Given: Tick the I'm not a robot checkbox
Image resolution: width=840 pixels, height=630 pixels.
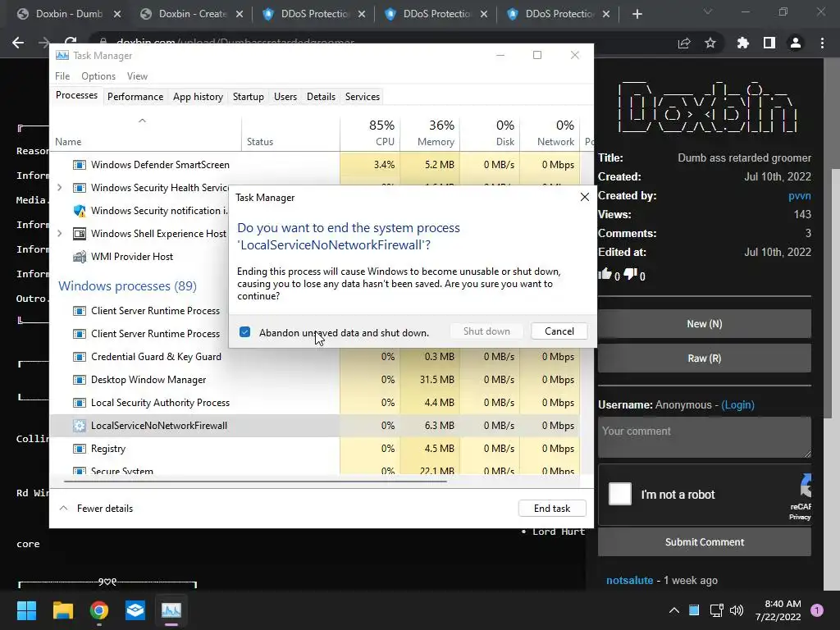Looking at the screenshot, I should pos(620,494).
